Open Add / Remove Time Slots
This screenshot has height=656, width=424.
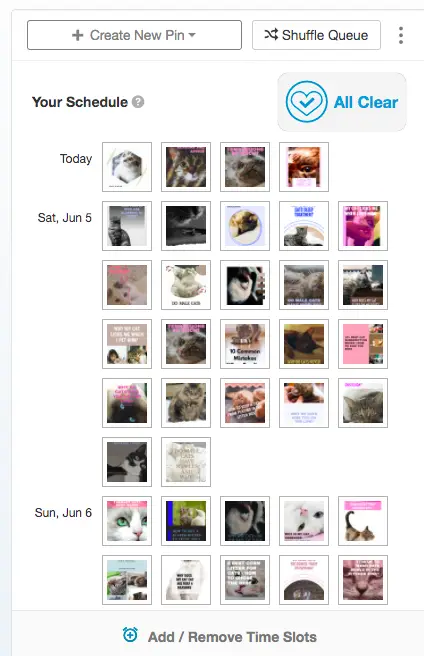pos(220,637)
